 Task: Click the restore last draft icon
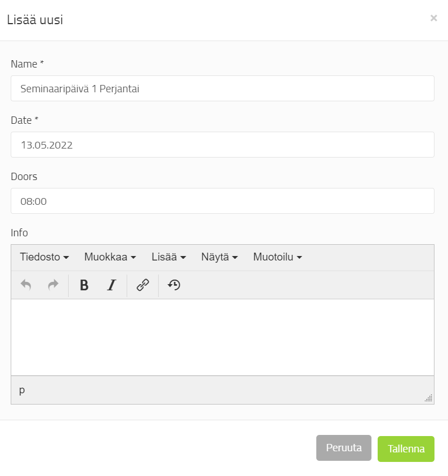pos(174,285)
